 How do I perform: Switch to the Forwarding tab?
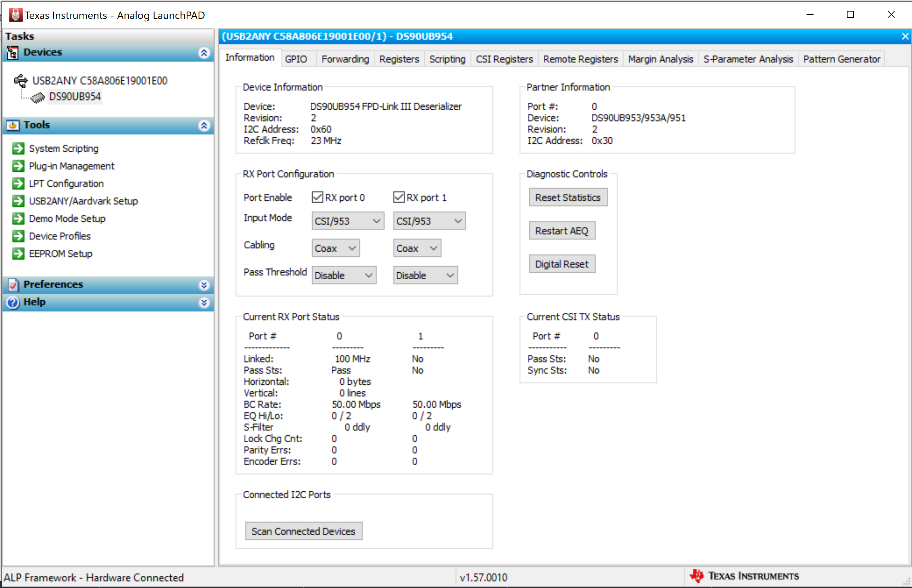(345, 59)
